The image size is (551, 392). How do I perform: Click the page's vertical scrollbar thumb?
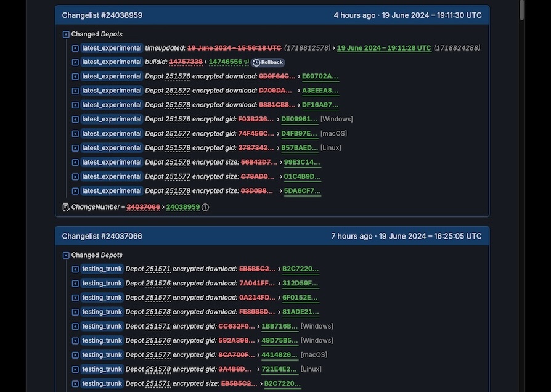[522, 9]
